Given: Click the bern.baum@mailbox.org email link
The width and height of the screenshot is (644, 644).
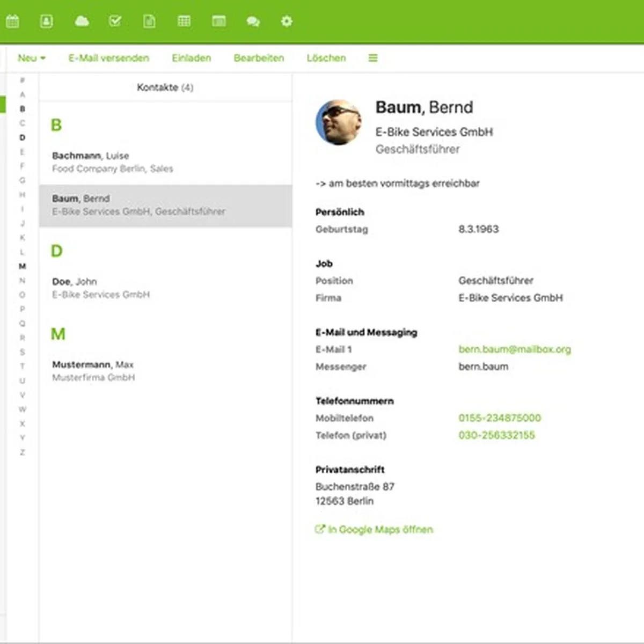Looking at the screenshot, I should [x=515, y=349].
